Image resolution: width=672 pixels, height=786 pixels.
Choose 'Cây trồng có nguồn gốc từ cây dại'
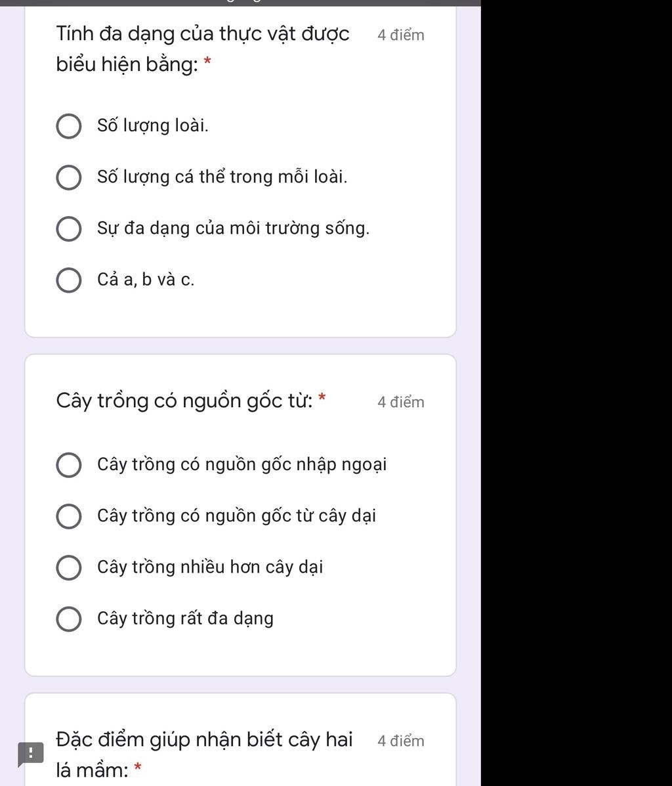69,517
